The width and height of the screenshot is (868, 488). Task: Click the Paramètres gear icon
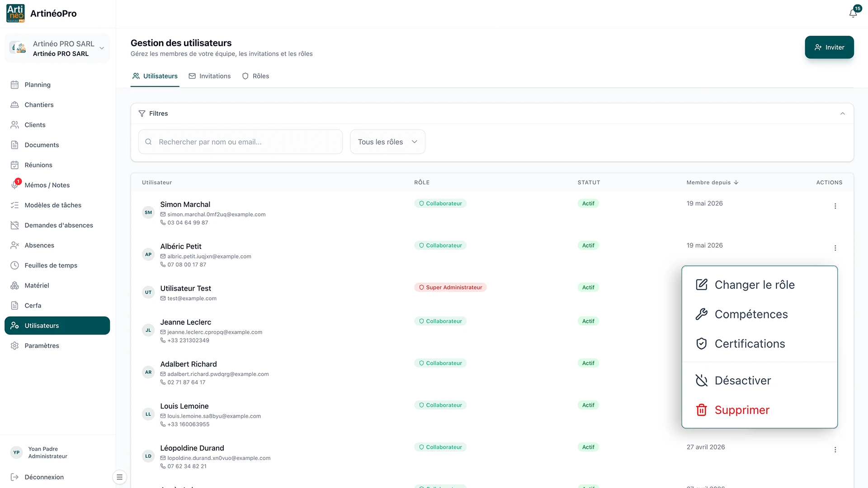(15, 346)
